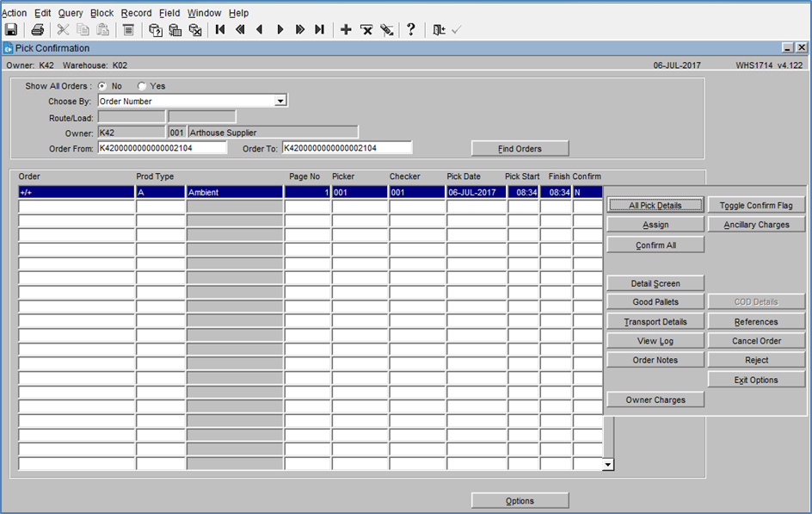
Task: Click the Cancel Query icon
Action: (195, 30)
